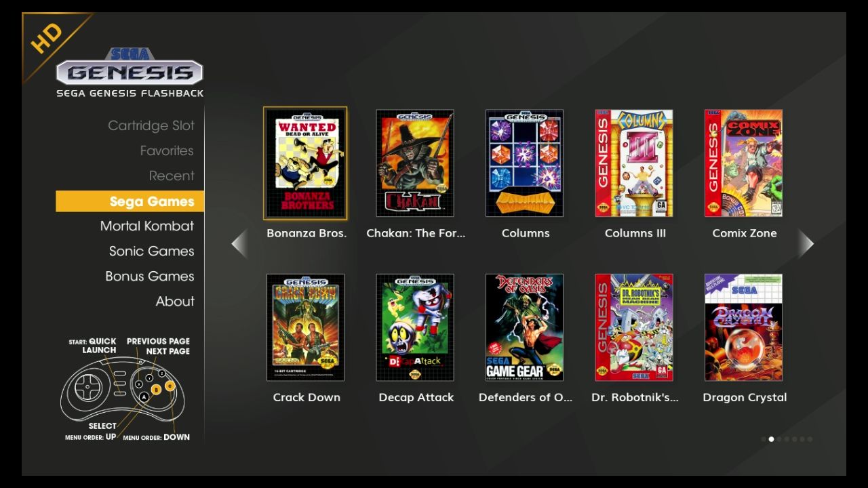The height and width of the screenshot is (488, 868).
Task: Select the Bonanza Bros. box art
Action: 305,163
